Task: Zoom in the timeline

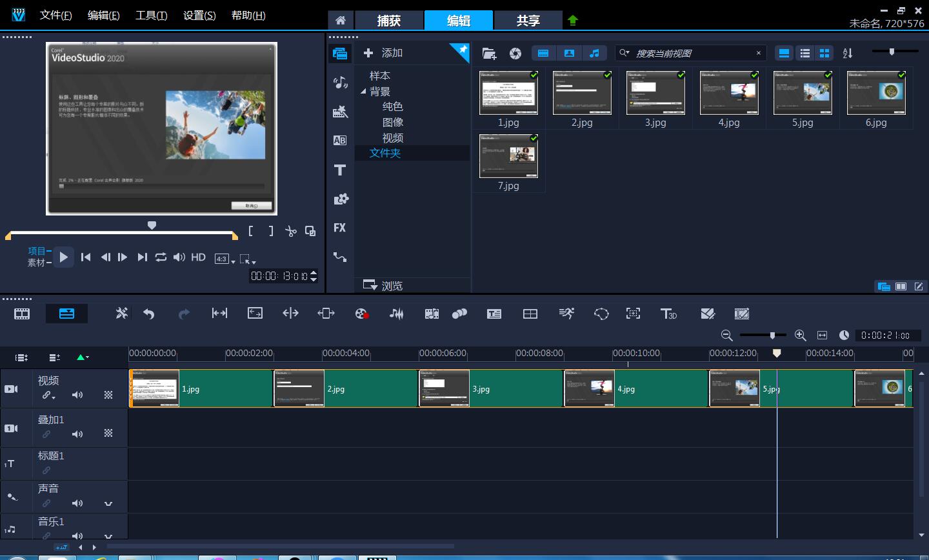Action: tap(801, 335)
